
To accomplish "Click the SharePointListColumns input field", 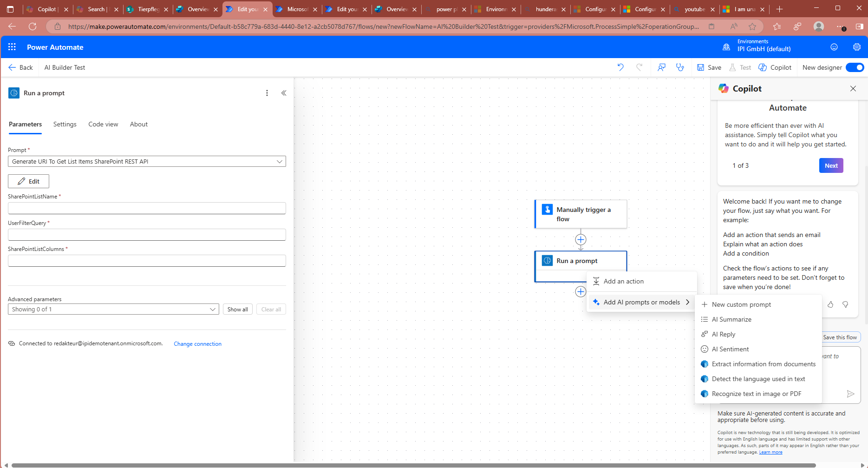I will click(x=147, y=261).
